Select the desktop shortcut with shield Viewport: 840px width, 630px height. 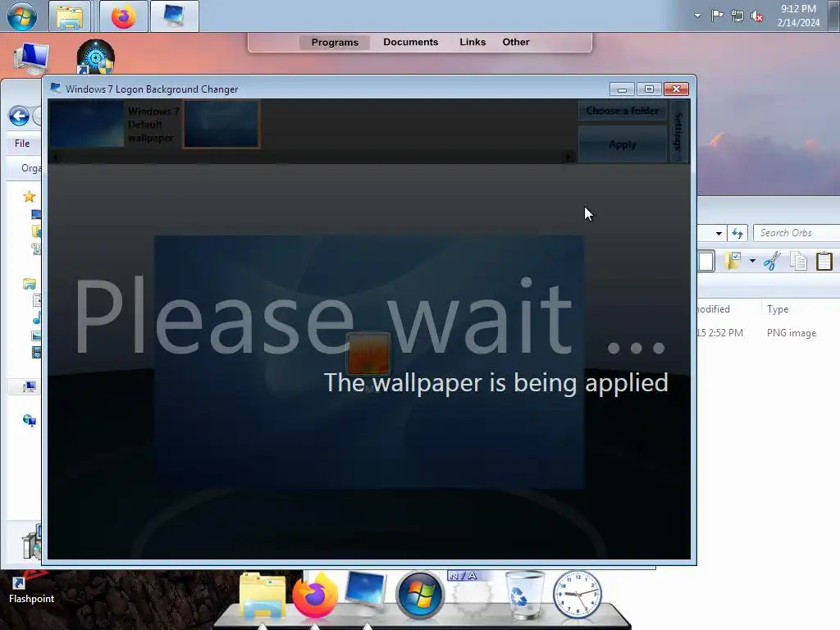95,57
